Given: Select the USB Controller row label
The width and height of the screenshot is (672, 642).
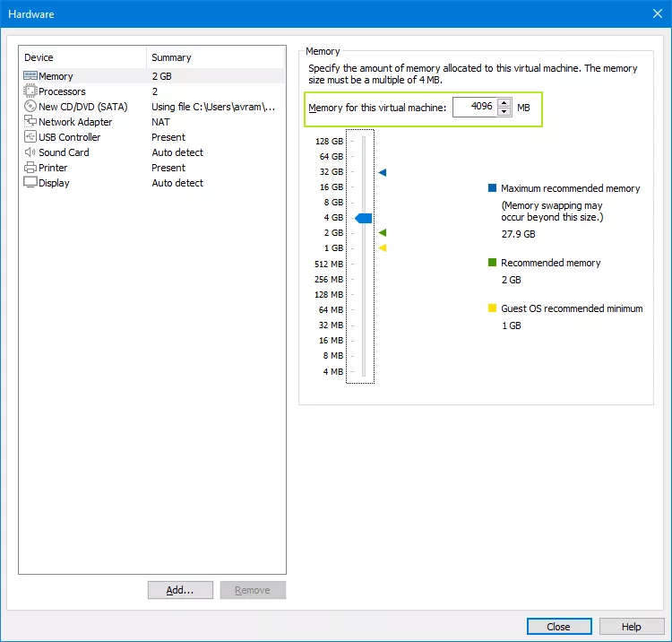Looking at the screenshot, I should (69, 137).
